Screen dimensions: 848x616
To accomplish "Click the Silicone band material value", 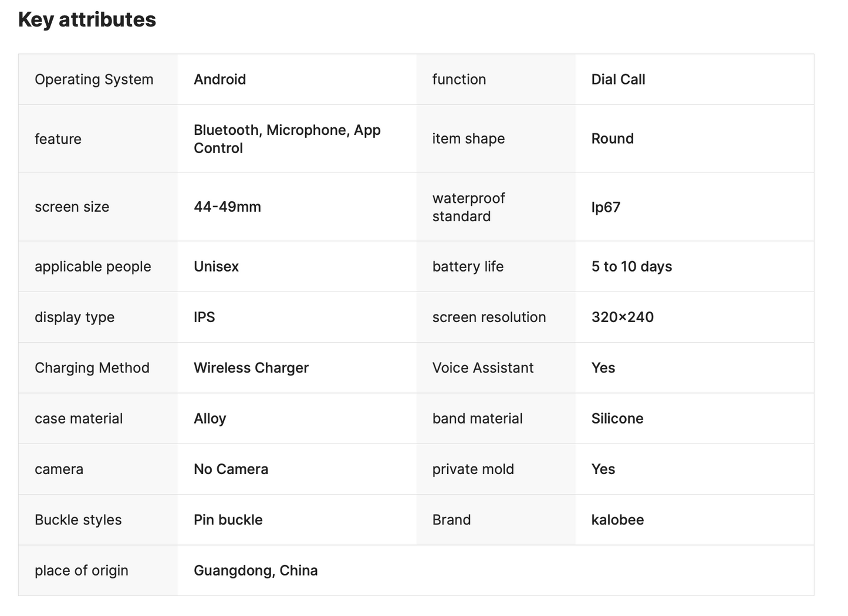I will point(617,419).
